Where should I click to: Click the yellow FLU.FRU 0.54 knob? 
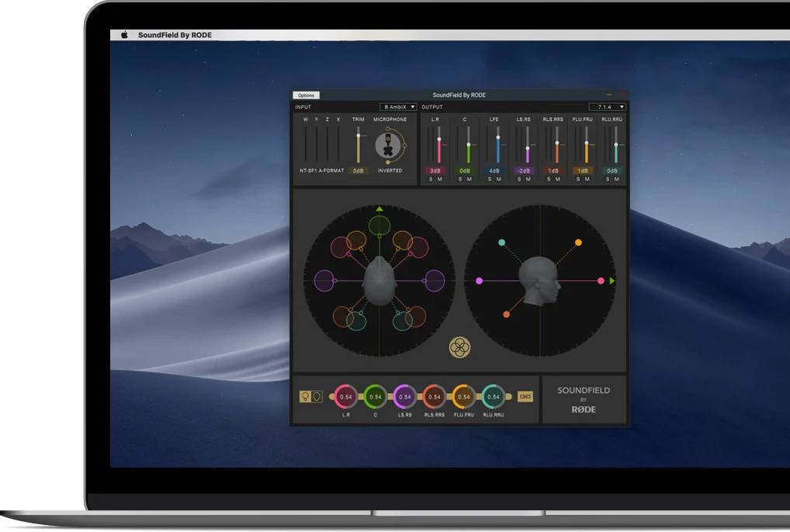coord(463,396)
